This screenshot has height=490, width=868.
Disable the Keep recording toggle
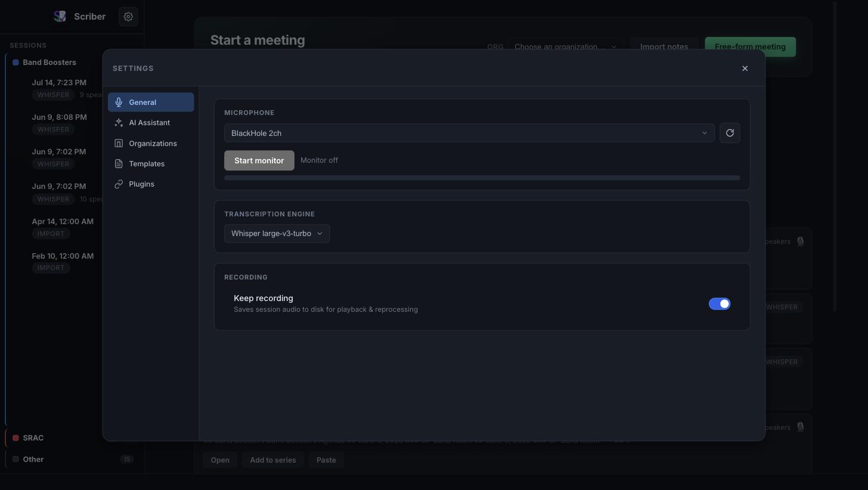[720, 304]
